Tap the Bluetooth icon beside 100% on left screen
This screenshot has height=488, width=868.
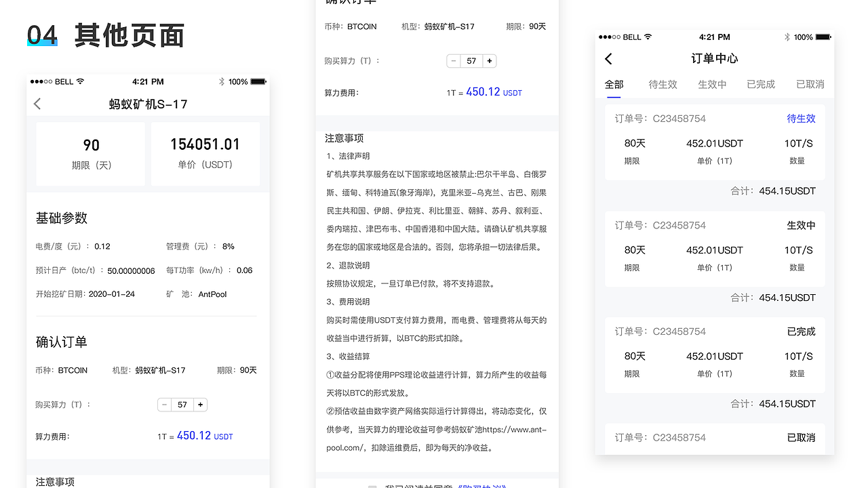(221, 81)
